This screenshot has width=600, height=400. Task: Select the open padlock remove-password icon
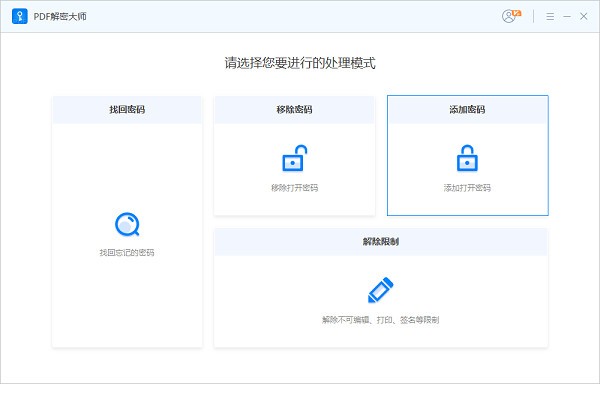[294, 158]
